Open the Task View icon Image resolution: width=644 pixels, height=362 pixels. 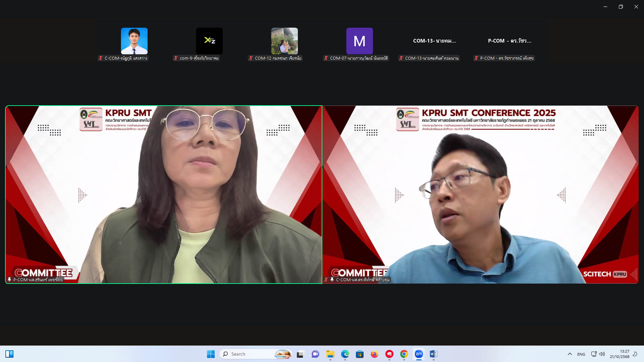click(300, 354)
